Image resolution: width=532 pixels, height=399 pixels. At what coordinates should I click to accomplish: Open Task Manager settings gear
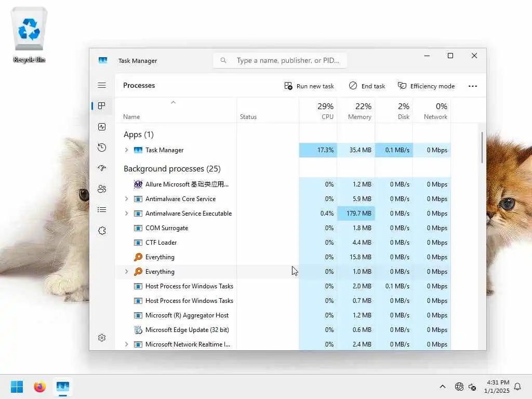click(102, 338)
